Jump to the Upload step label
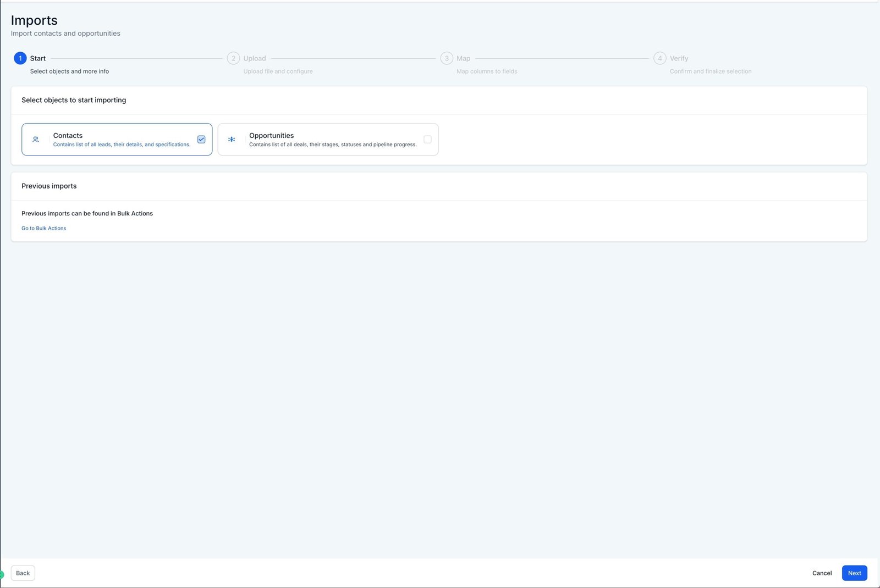 [x=255, y=58]
